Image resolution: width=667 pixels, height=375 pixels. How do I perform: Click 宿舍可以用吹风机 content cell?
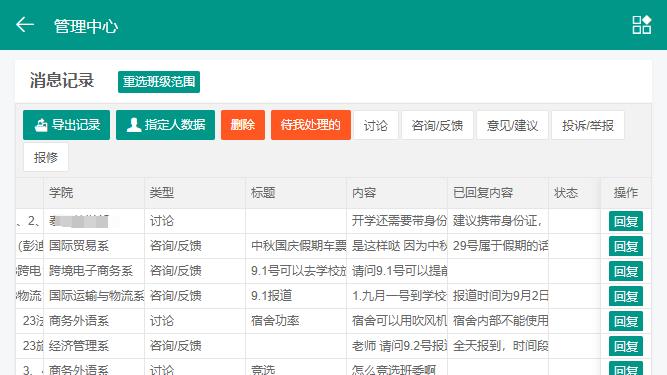tap(397, 321)
